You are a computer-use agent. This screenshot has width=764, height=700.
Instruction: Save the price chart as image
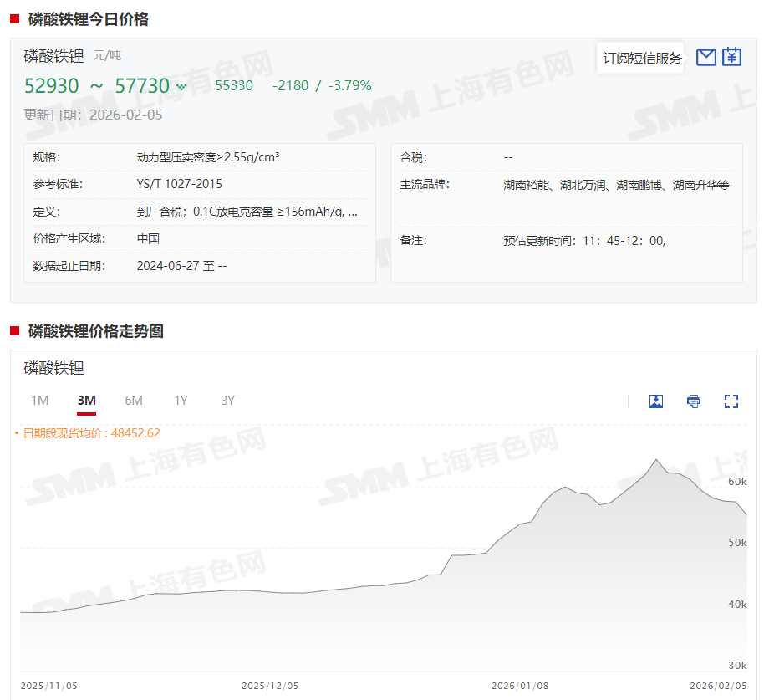(656, 401)
